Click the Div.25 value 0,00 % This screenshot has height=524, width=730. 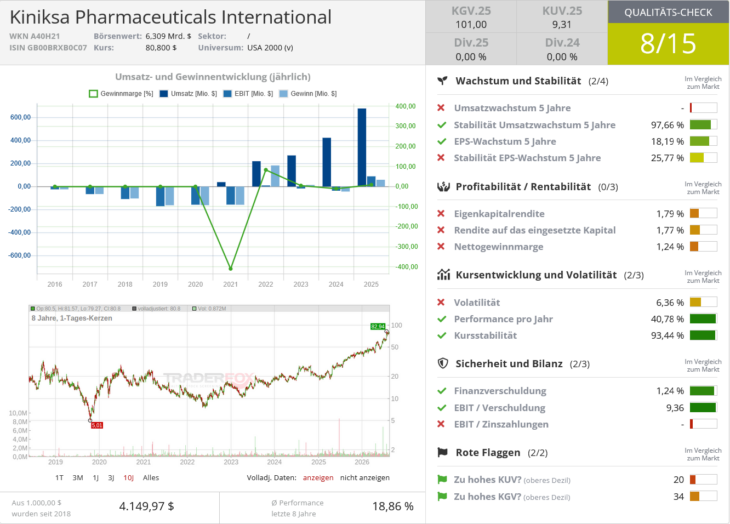pyautogui.click(x=471, y=57)
